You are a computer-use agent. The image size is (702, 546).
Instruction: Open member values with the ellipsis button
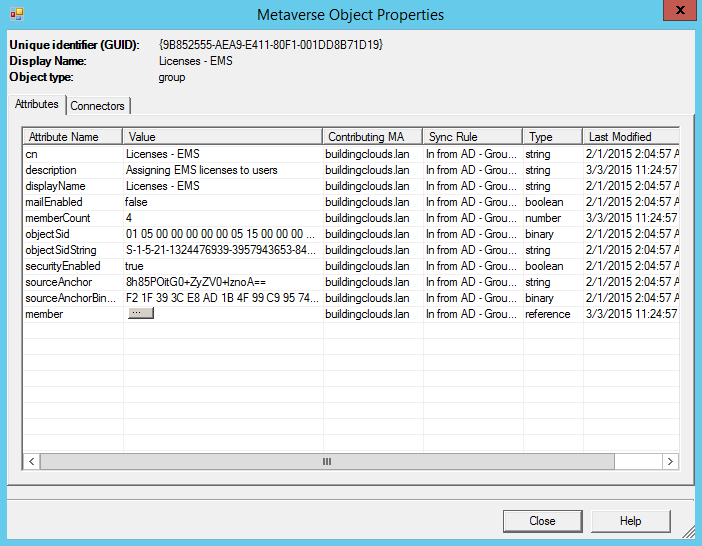tap(140, 314)
